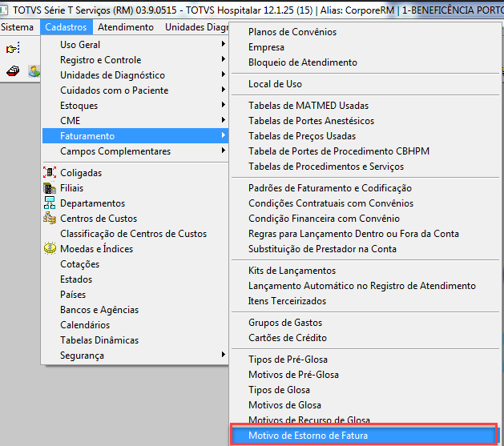Select Empresa in Faturamento submenu
The width and height of the screenshot is (504, 446).
pyautogui.click(x=365, y=47)
